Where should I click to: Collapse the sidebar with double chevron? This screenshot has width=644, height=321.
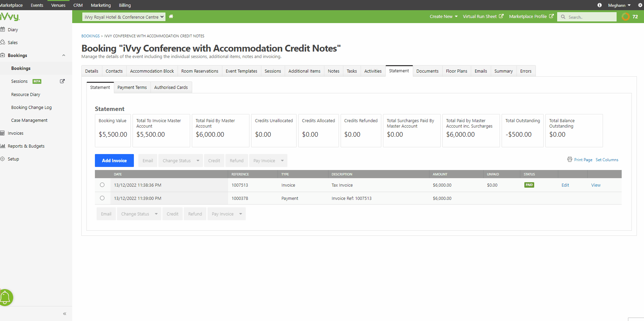point(64,314)
